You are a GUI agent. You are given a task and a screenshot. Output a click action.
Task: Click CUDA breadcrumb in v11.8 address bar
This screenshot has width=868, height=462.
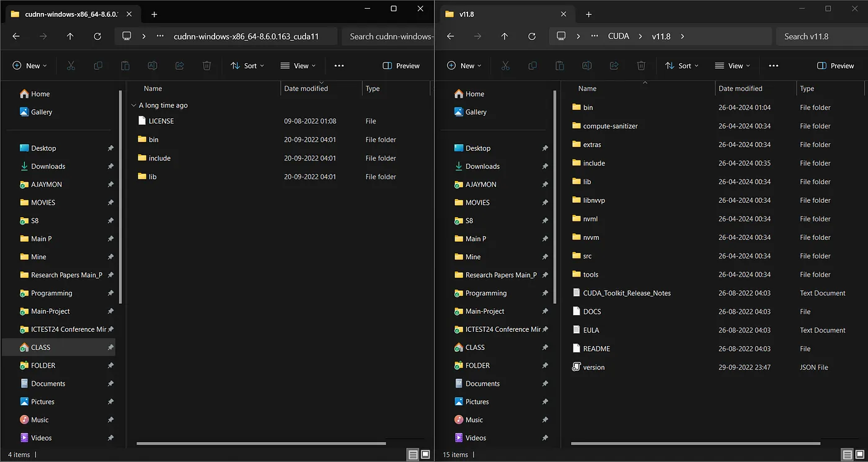(619, 37)
